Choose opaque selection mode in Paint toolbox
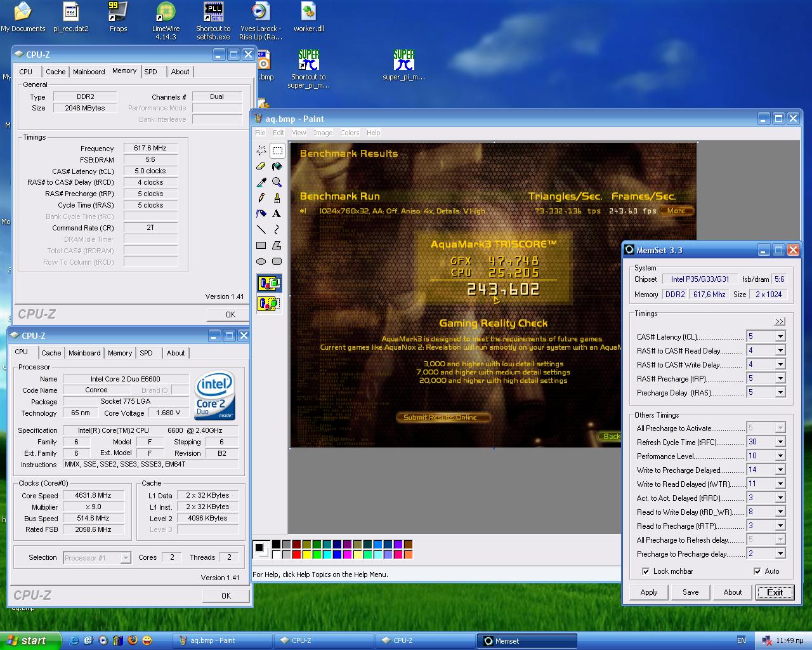This screenshot has width=812, height=650. [x=269, y=283]
